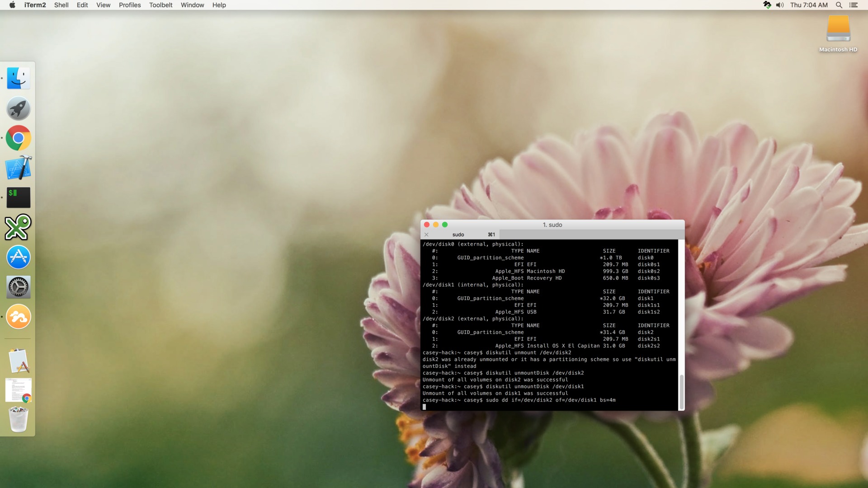Toggle the Toolbelt panel visibility
Screen dimensions: 868x488
[x=160, y=5]
